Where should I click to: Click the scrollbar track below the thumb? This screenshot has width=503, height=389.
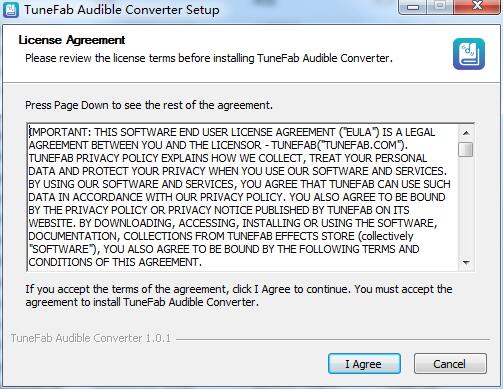tap(466, 206)
